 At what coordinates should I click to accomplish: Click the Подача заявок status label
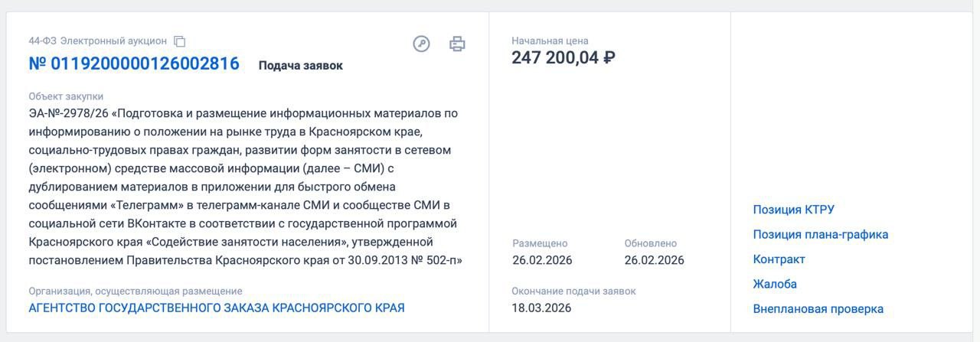300,66
